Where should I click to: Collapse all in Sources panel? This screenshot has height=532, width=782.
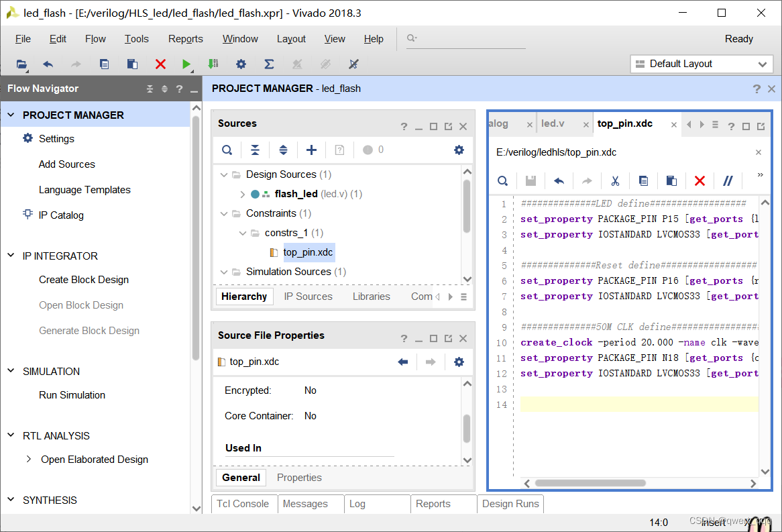coord(255,150)
